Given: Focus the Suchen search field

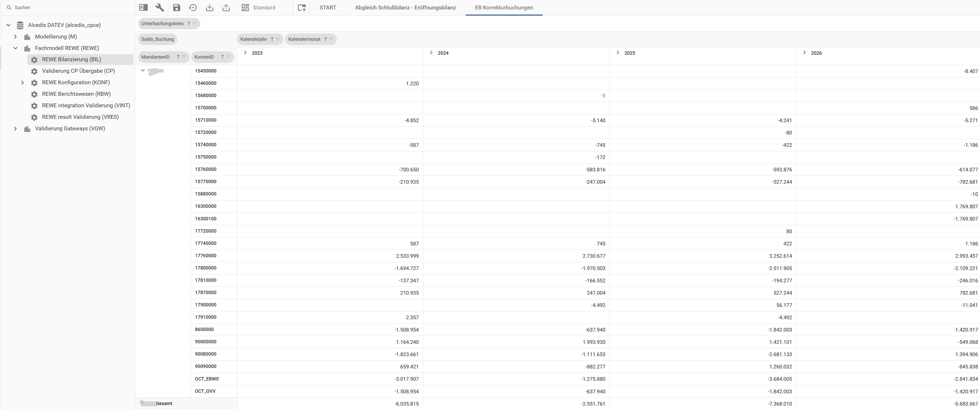Looking at the screenshot, I should pos(68,8).
